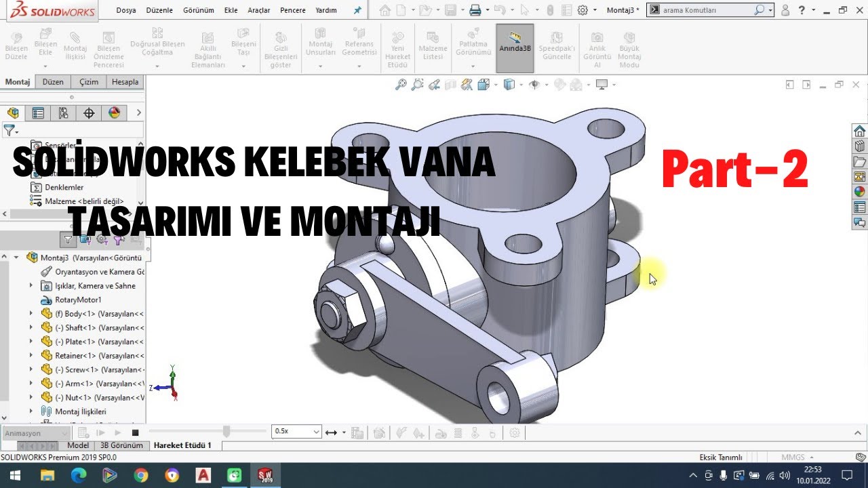Pin the menu bar with pushpin

pyautogui.click(x=357, y=10)
